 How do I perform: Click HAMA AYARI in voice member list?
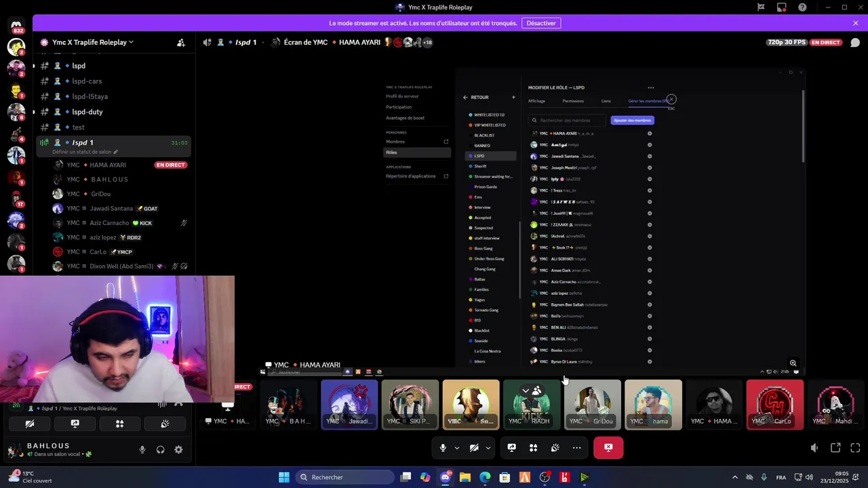[x=121, y=165]
